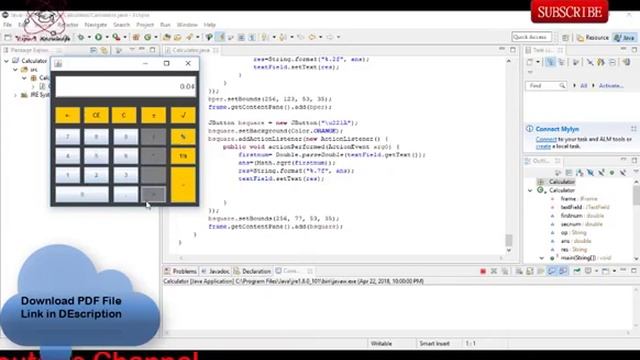Collapse the Calculator class in Outline
The image size is (640, 360).
pyautogui.click(x=530, y=190)
